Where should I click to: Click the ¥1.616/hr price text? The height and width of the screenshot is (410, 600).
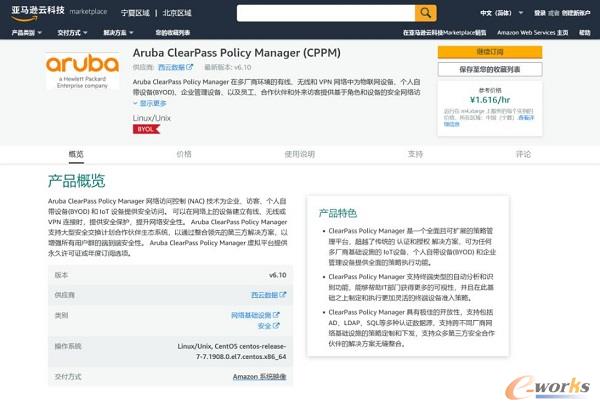490,100
